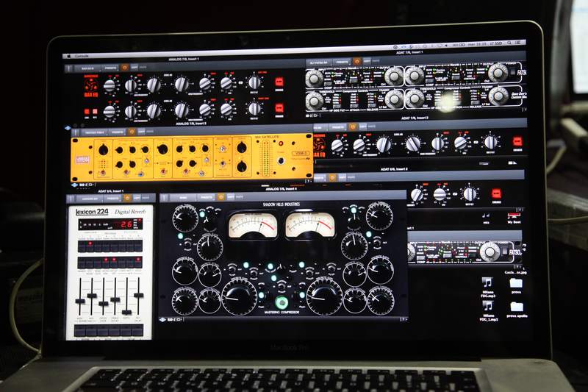
Task: Click UA logo at bottom of Shadow Hills window
Action: tap(163, 320)
